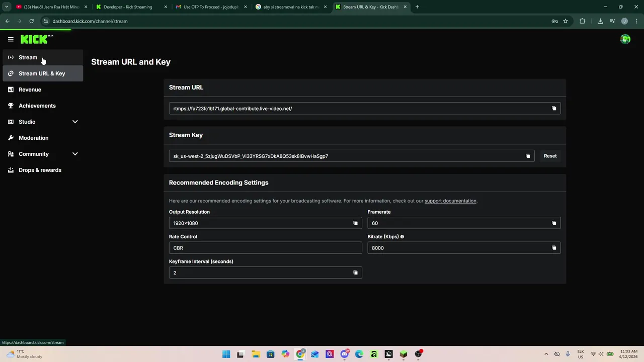Viewport: 644px width, 362px height.
Task: Switch to Developer - Kick Streaming tab
Action: tap(132, 7)
